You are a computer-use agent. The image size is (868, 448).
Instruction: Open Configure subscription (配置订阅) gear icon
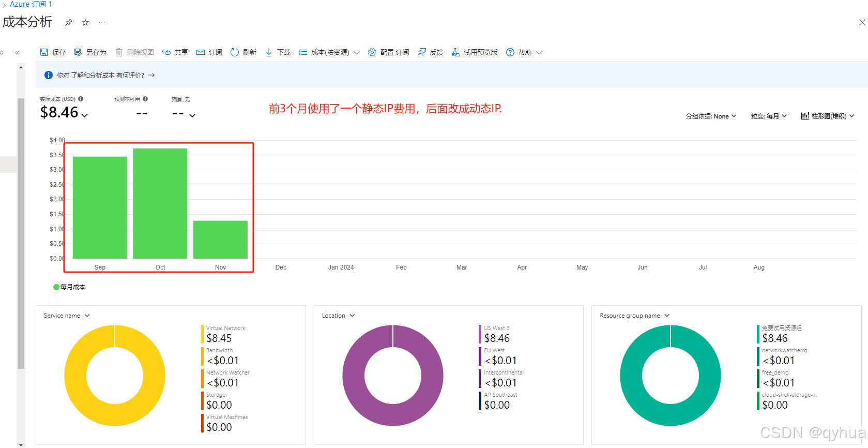(x=372, y=52)
